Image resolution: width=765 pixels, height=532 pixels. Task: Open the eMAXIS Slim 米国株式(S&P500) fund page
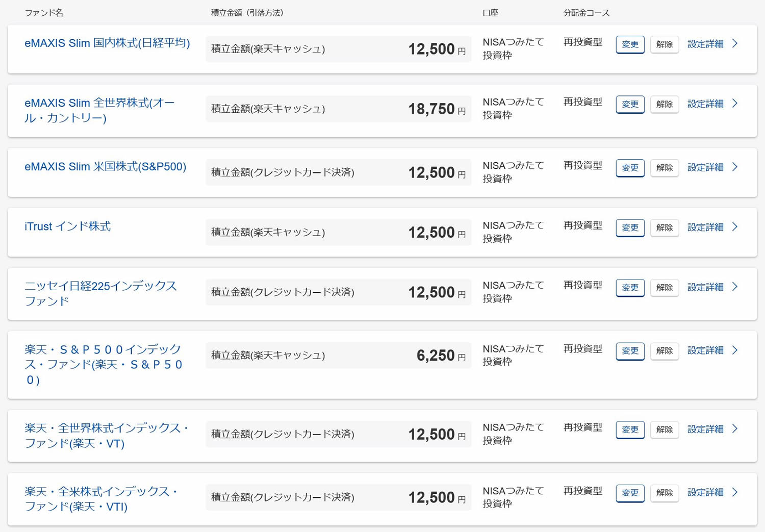click(106, 166)
